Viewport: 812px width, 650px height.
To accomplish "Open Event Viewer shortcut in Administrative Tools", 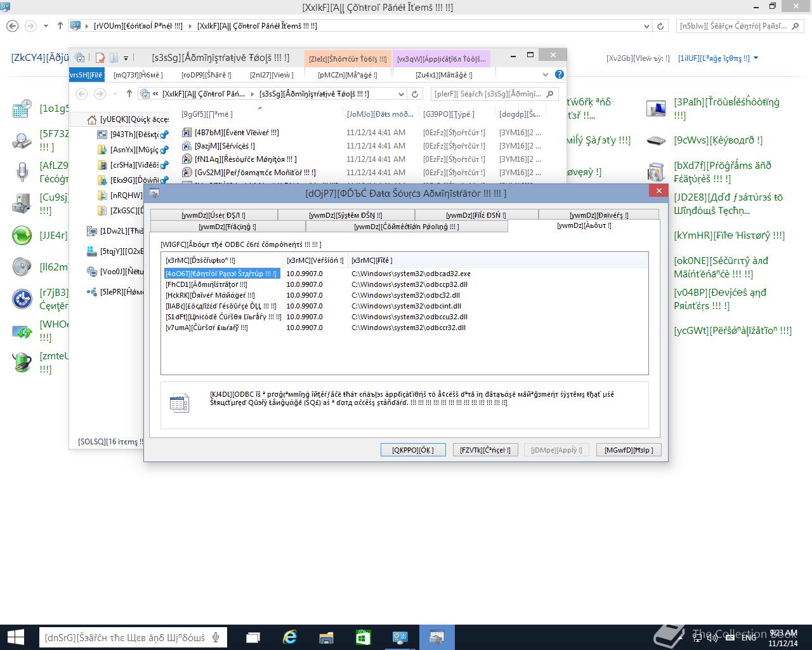I will pos(230,133).
